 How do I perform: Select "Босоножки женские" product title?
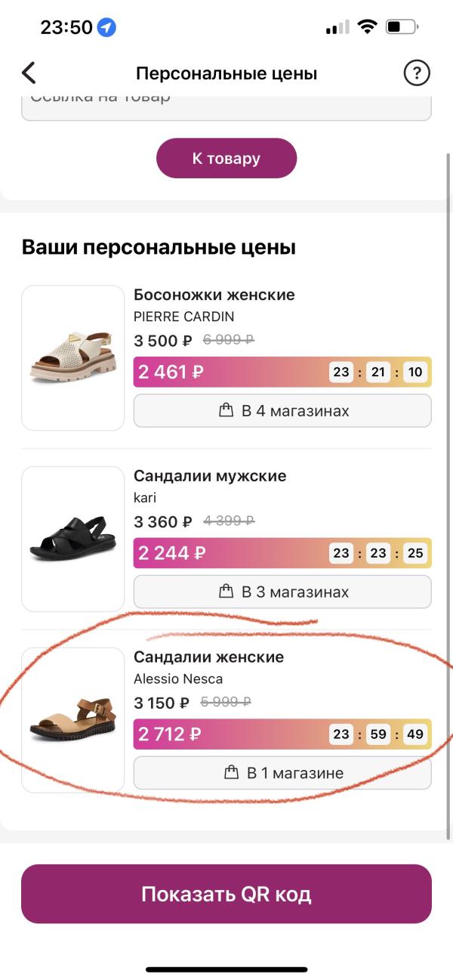coord(214,295)
